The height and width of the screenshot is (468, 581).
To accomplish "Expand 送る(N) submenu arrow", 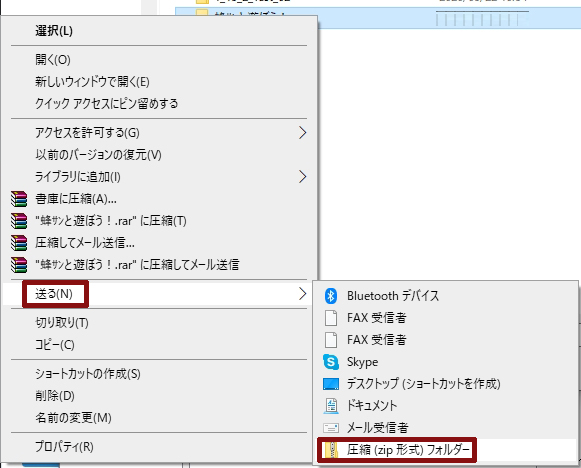I will click(302, 294).
